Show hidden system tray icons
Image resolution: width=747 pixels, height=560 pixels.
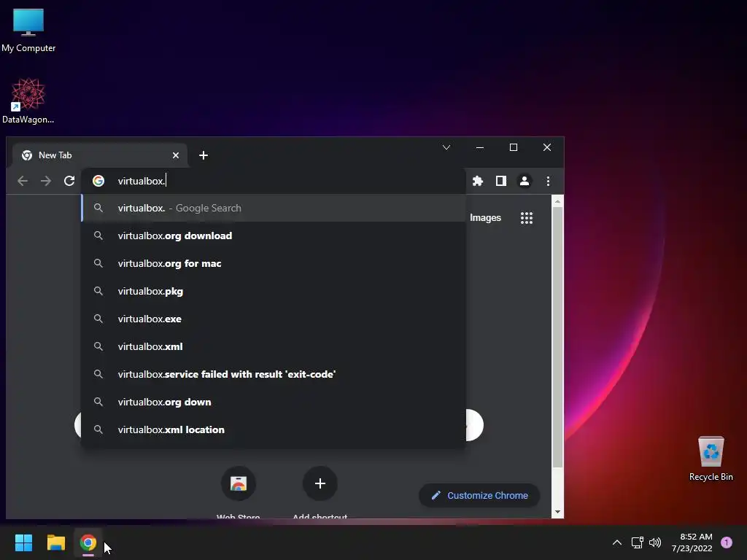coord(617,542)
